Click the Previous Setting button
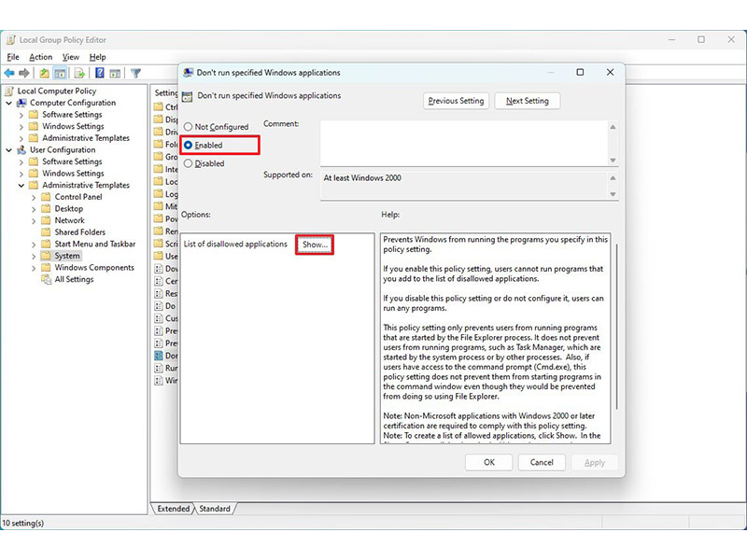The height and width of the screenshot is (560, 747). 456,101
